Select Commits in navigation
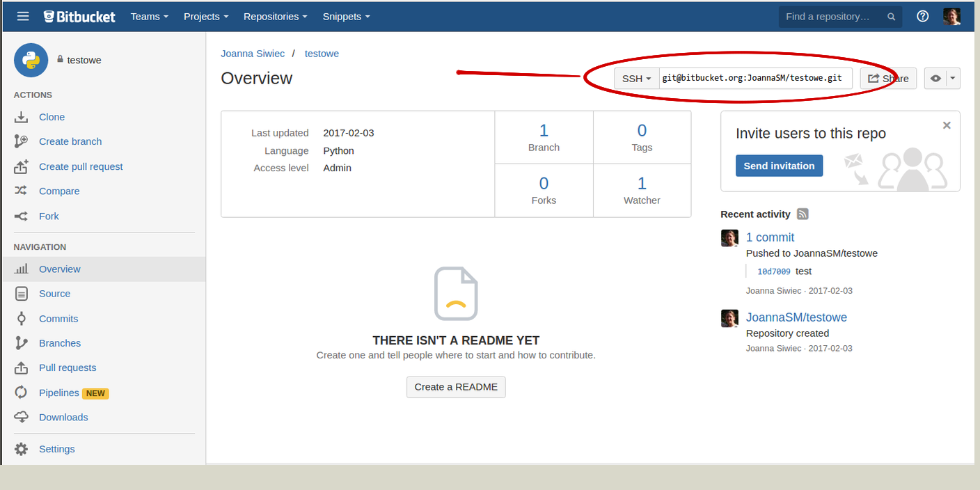This screenshot has height=490, width=980. tap(58, 319)
